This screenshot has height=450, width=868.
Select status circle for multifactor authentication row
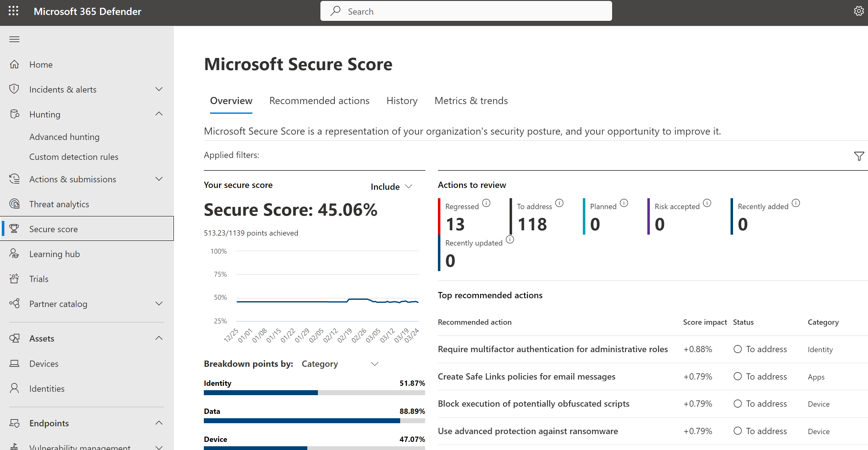pyautogui.click(x=737, y=349)
